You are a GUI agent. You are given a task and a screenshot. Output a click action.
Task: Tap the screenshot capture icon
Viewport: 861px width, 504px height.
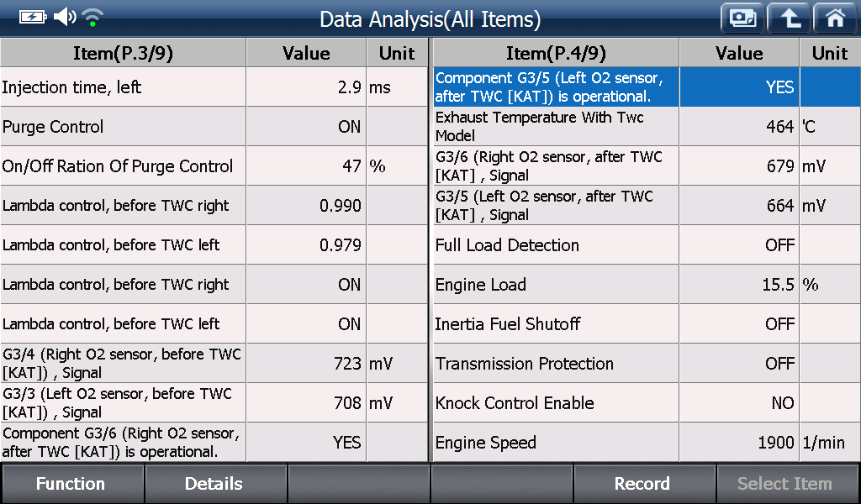(x=742, y=18)
